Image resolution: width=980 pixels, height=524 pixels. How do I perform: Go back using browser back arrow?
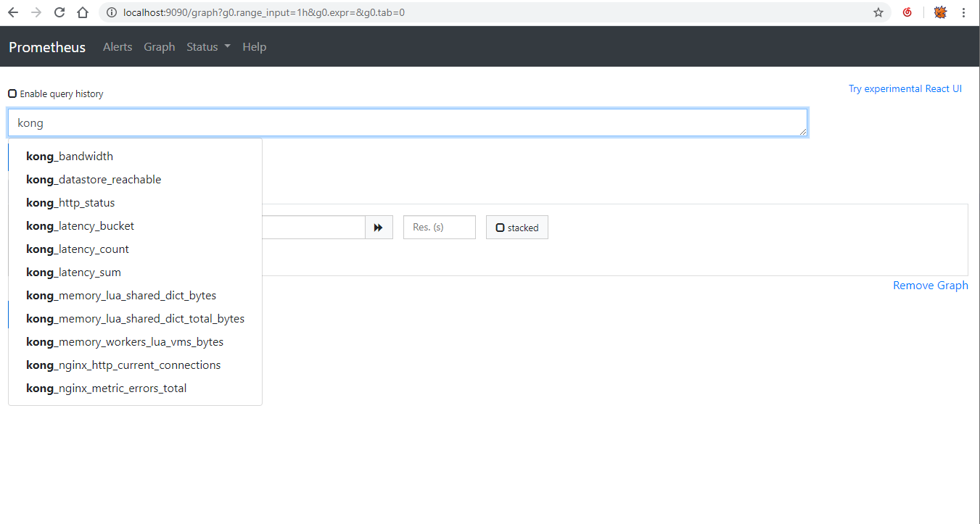(13, 12)
